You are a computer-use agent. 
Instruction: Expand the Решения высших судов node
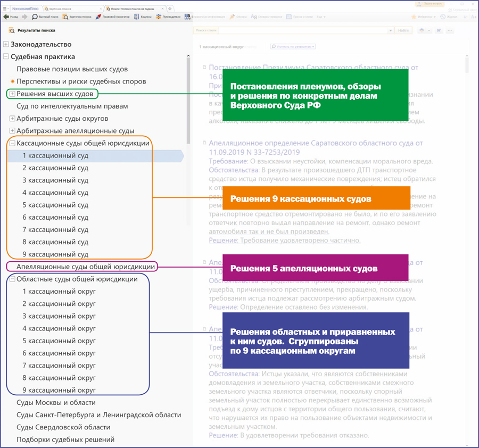click(x=12, y=94)
